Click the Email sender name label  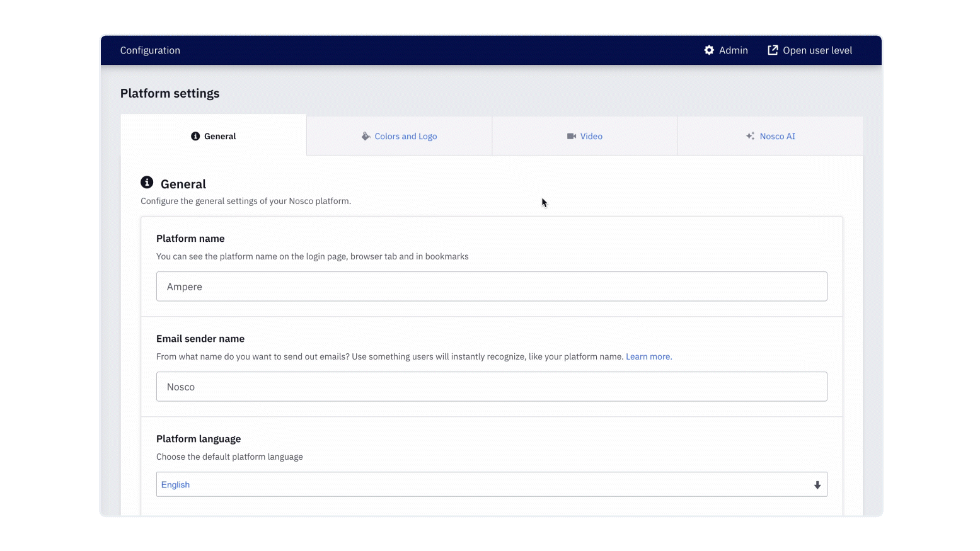pos(200,339)
